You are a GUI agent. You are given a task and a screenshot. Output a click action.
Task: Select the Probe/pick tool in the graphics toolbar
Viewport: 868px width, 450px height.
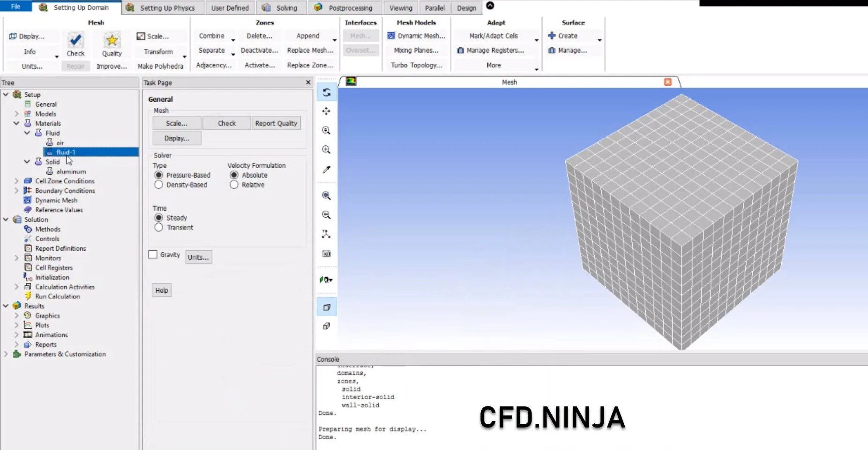327,170
